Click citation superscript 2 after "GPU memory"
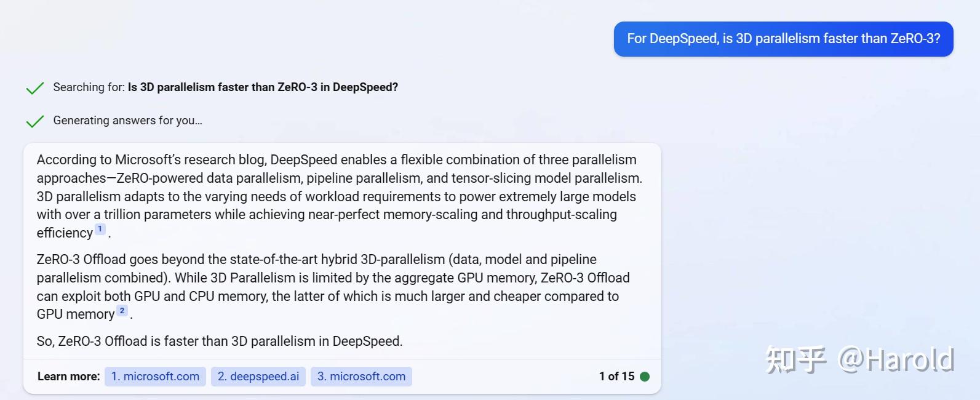 [x=122, y=310]
